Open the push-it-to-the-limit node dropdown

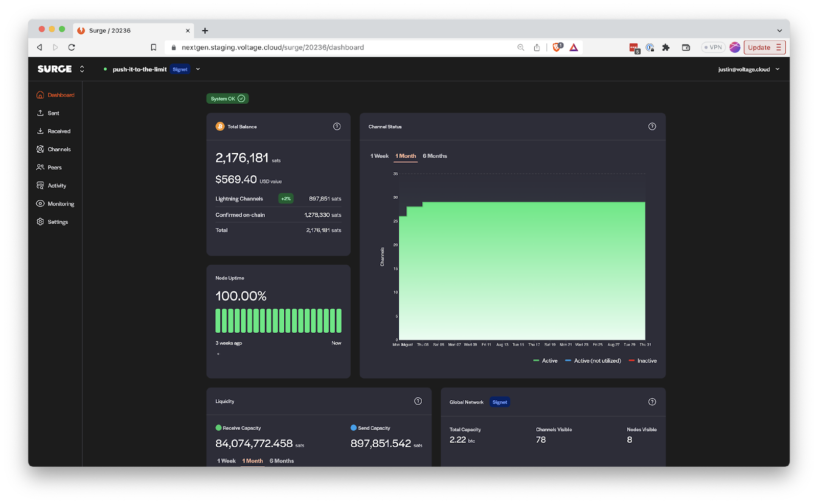pos(198,70)
